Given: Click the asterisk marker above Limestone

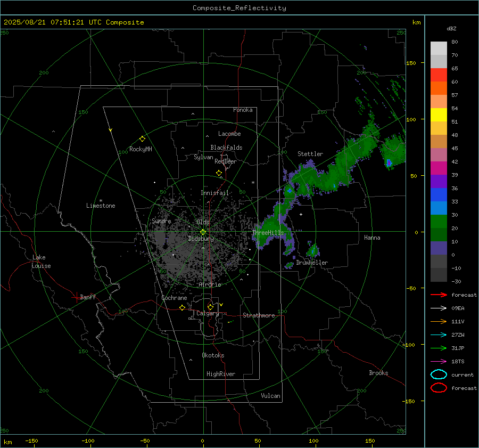Looking at the screenshot, I should [x=101, y=201].
